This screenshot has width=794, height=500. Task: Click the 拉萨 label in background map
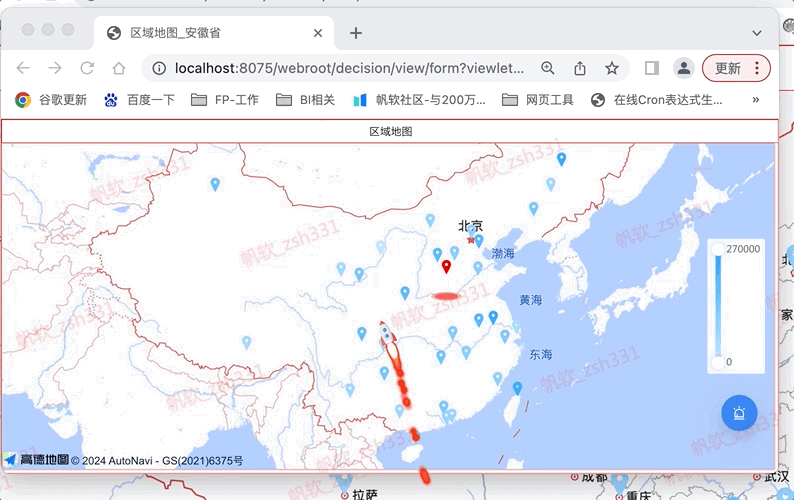[x=365, y=495]
